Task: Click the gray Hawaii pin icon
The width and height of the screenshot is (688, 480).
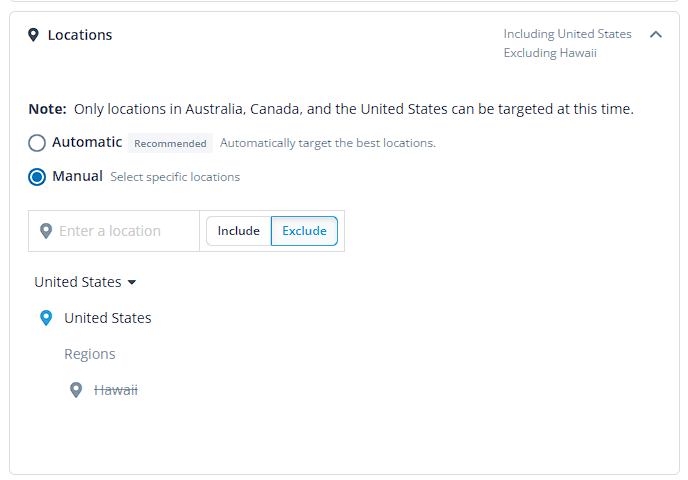Action: [76, 390]
